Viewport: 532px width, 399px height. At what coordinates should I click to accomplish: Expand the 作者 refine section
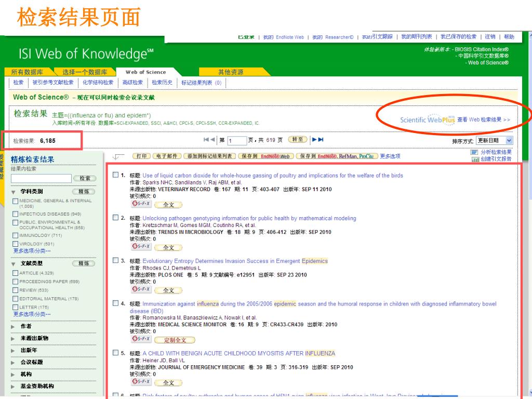click(13, 327)
